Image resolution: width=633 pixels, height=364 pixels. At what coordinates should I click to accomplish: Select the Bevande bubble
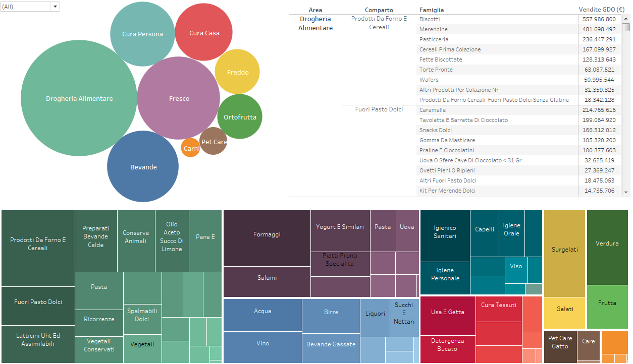(143, 166)
